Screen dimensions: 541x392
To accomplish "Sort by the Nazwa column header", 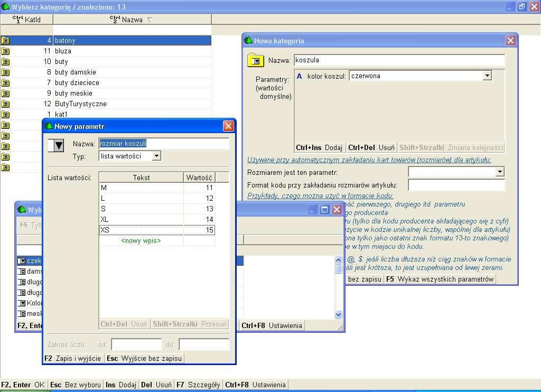I will pyautogui.click(x=132, y=20).
